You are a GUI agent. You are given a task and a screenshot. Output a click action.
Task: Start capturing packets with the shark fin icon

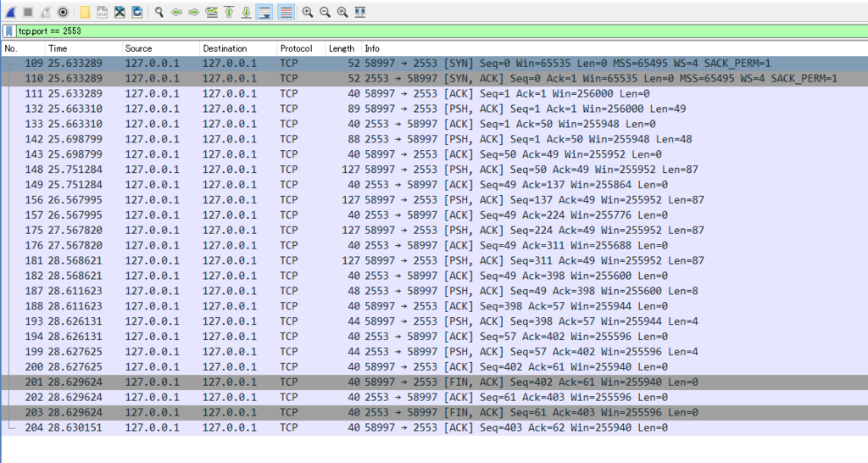(10, 12)
